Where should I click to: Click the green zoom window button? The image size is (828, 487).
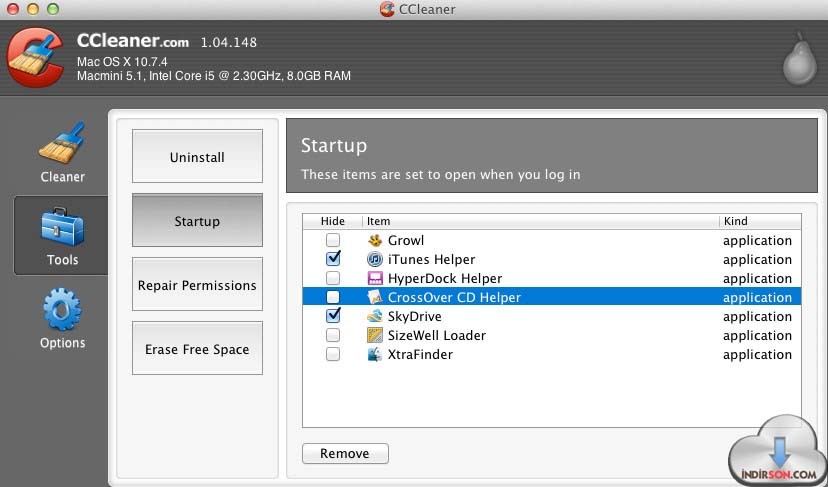click(52, 9)
